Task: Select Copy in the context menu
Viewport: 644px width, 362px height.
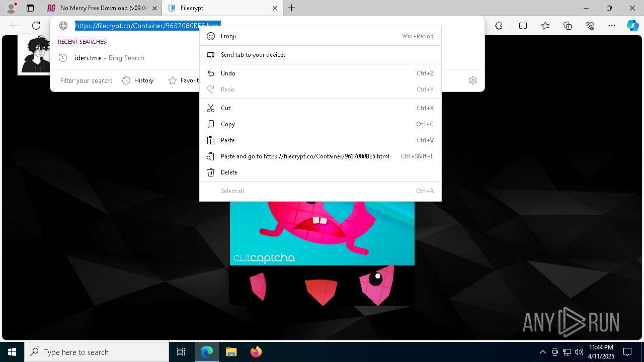Action: (320, 124)
